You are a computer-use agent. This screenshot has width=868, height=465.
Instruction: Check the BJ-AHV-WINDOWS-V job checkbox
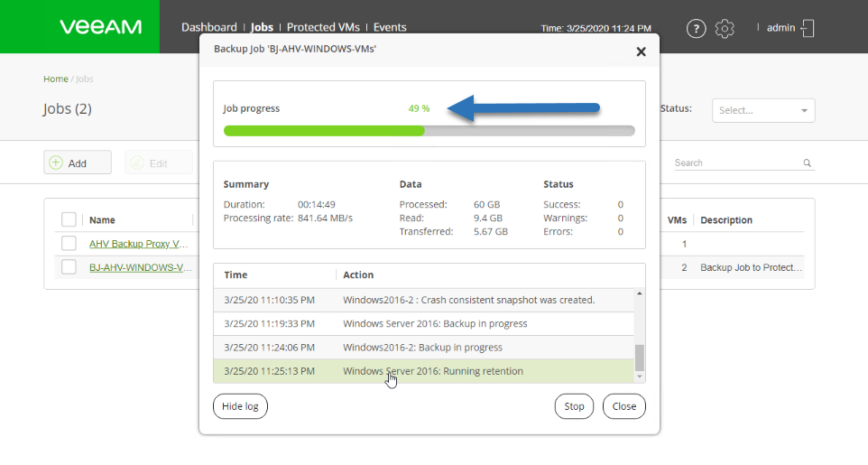tap(69, 266)
